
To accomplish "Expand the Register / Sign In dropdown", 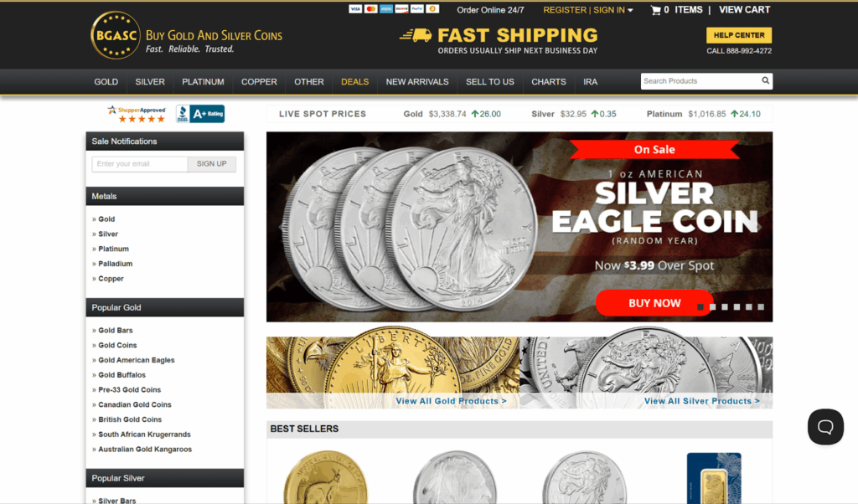I will (587, 10).
